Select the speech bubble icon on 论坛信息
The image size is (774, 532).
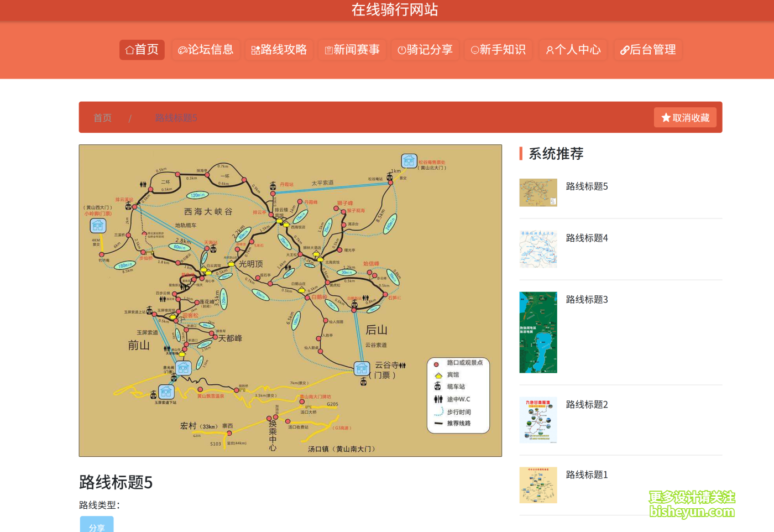tap(182, 50)
